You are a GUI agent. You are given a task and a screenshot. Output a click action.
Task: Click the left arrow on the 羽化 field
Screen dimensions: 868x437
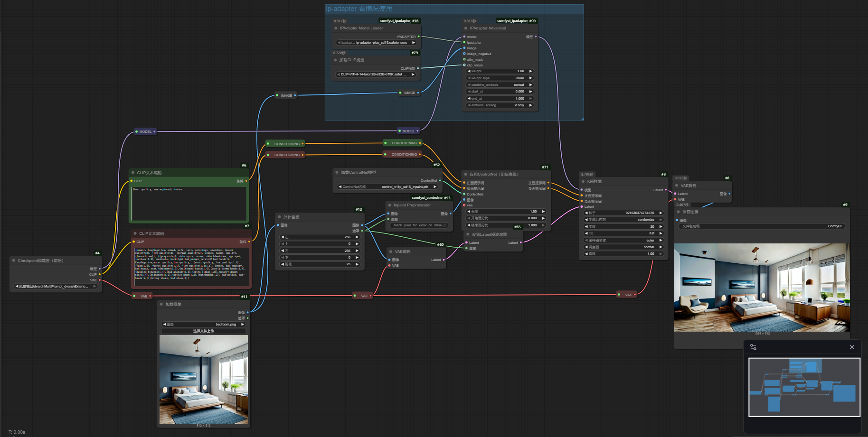point(283,264)
